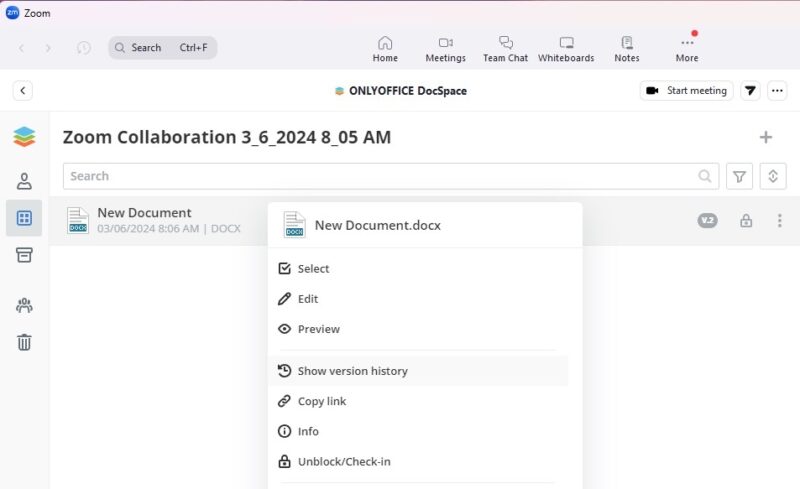Open the vertical dots menu for New Document
Screen dimensions: 800x489
coord(779,221)
